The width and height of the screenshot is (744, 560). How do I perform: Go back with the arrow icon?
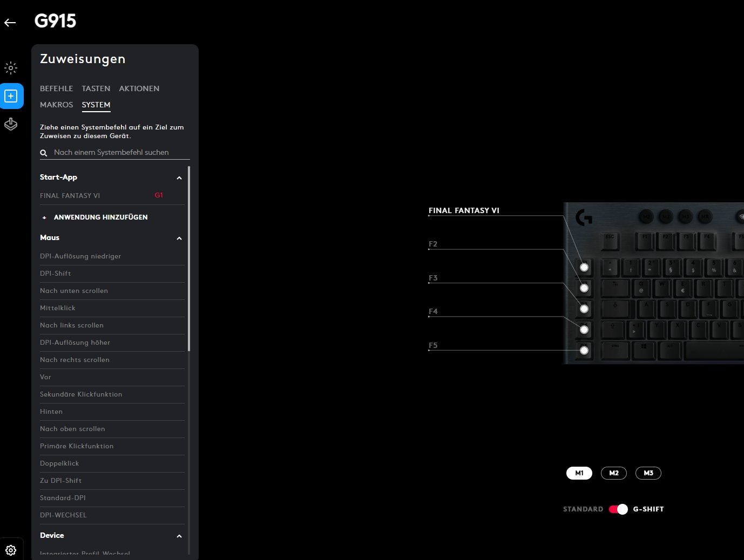10,23
